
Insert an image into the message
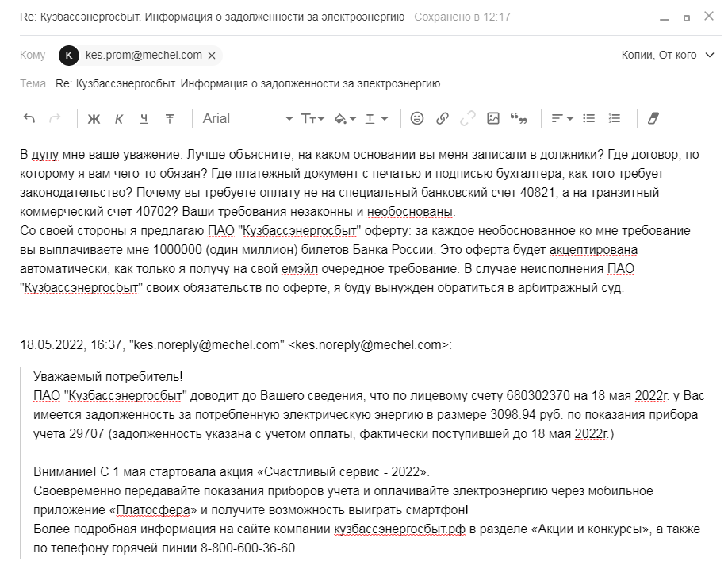click(x=494, y=117)
